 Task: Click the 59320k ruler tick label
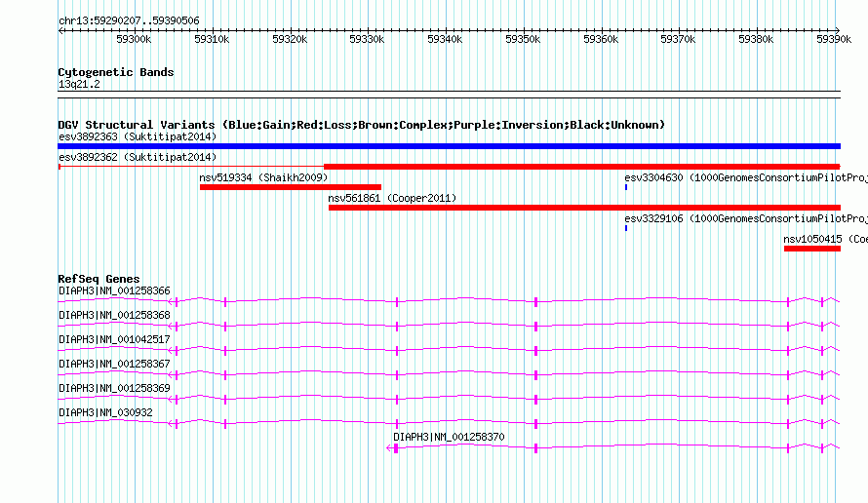(290, 39)
